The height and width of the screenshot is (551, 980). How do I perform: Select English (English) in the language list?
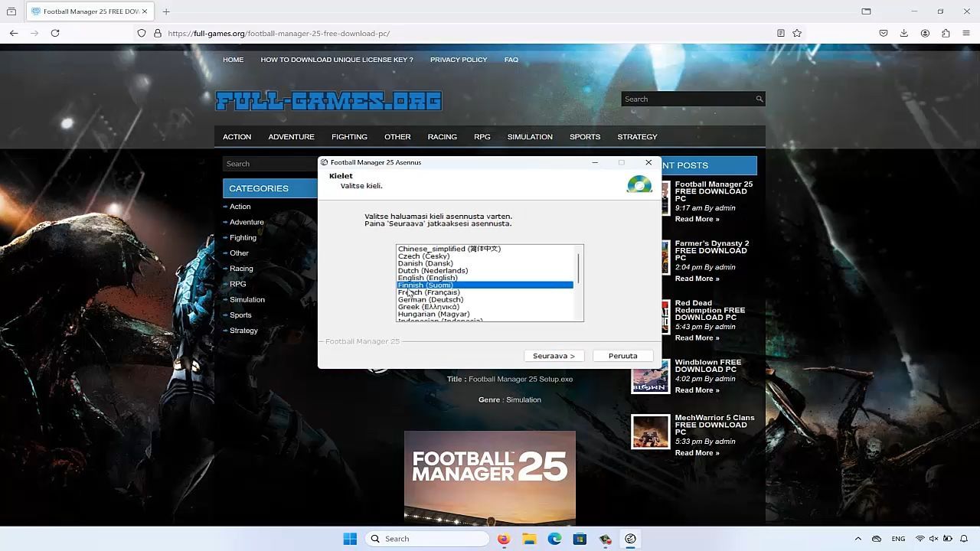coord(427,278)
